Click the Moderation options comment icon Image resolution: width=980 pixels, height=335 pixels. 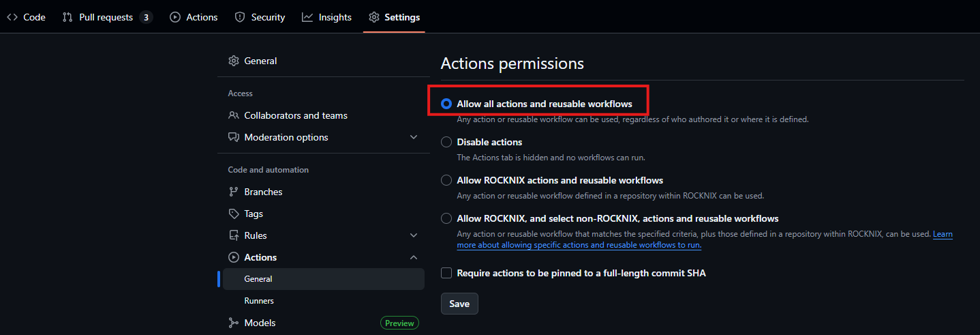[234, 137]
